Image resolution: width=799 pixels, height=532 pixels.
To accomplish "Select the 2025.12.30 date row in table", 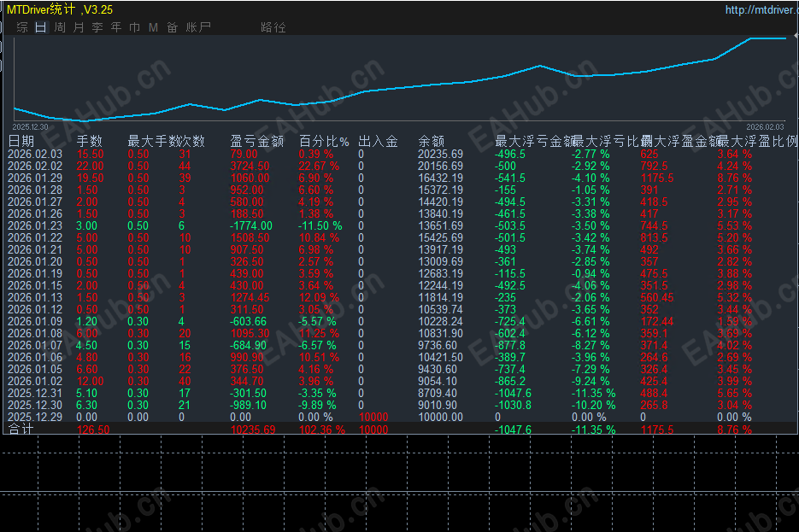I will 35,406.
